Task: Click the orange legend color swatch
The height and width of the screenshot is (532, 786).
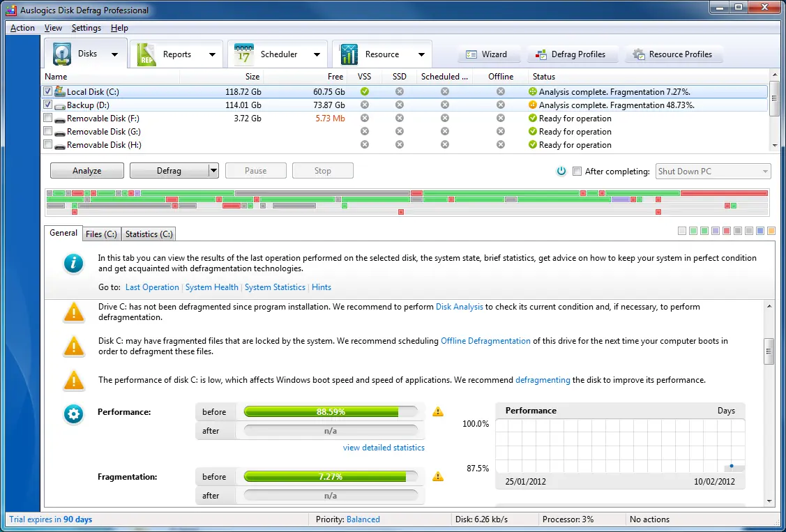Action: (x=771, y=231)
